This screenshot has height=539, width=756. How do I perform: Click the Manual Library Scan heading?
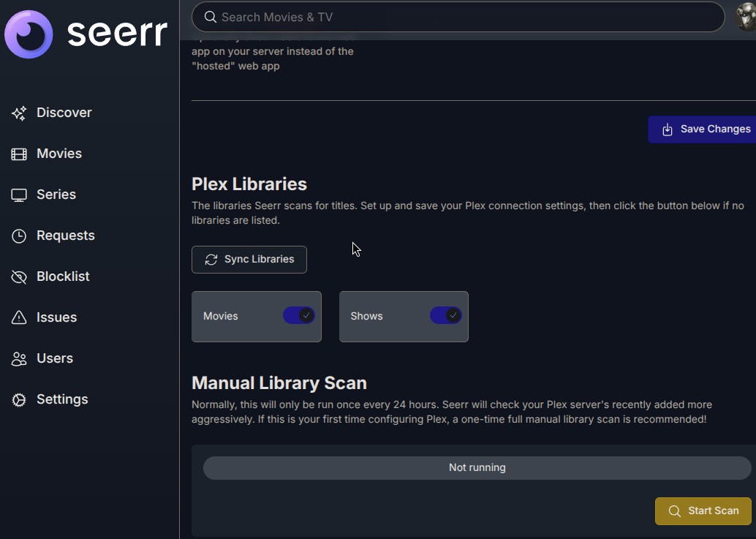coord(279,383)
